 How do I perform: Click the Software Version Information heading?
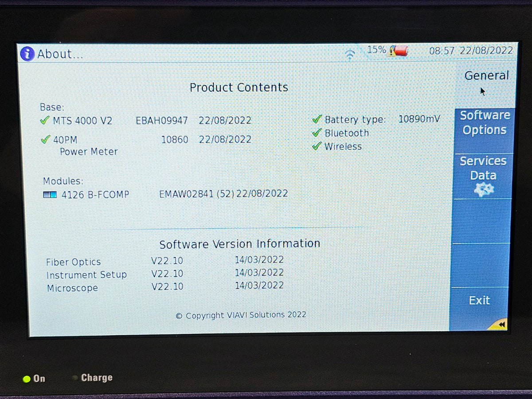(240, 244)
